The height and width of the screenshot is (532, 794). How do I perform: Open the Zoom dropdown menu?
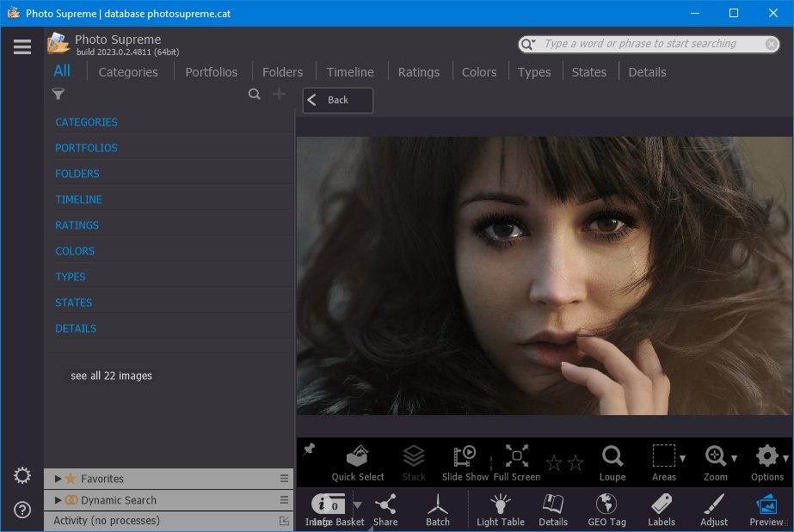734,458
